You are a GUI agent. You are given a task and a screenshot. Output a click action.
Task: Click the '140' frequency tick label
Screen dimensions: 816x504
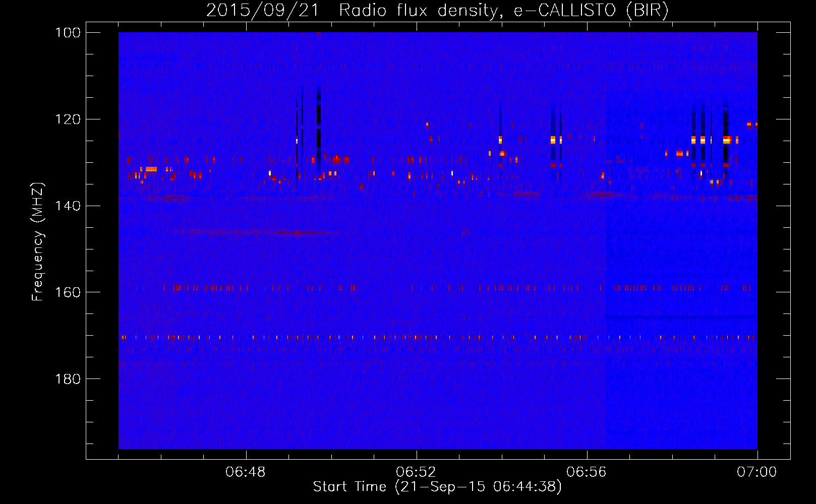click(x=68, y=206)
